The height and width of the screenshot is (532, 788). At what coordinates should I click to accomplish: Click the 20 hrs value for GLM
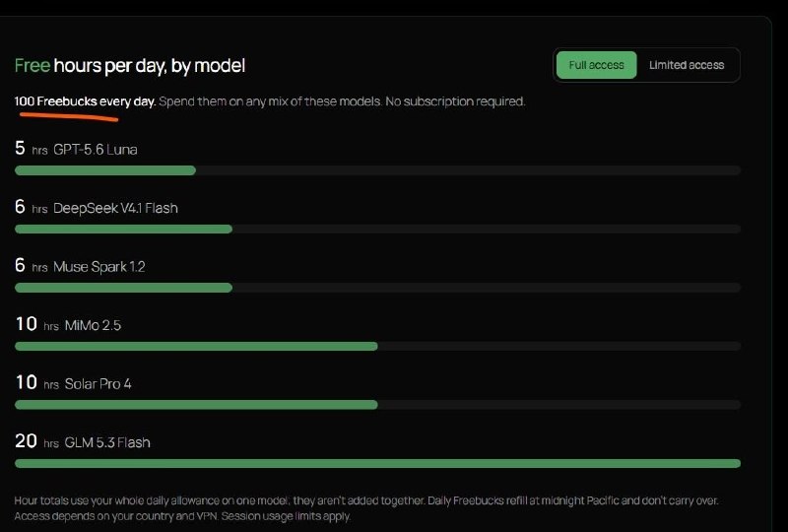coord(37,441)
